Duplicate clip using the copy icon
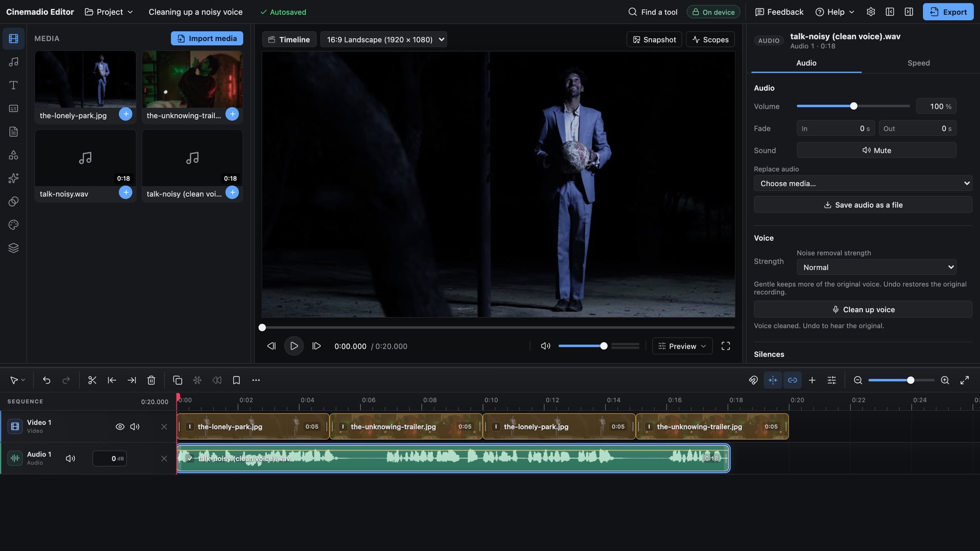Viewport: 980px width, 551px height. point(177,380)
